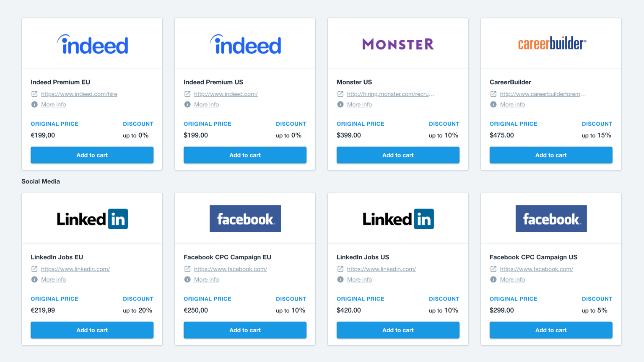
Task: Add Indeed Premium EU to cart
Action: (92, 155)
